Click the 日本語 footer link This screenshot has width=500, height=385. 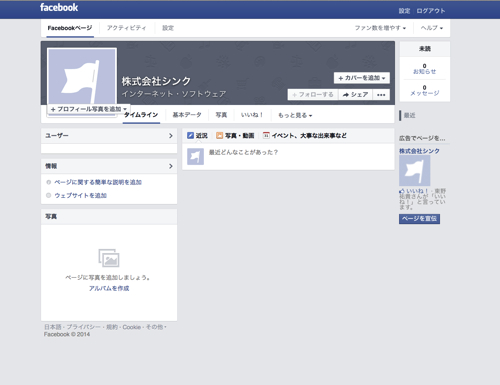click(53, 327)
